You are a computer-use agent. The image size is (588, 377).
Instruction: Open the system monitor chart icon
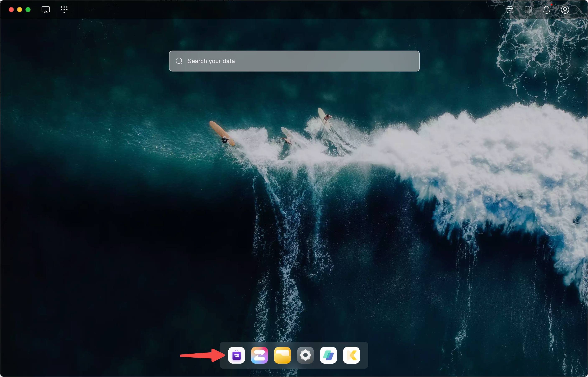point(510,10)
